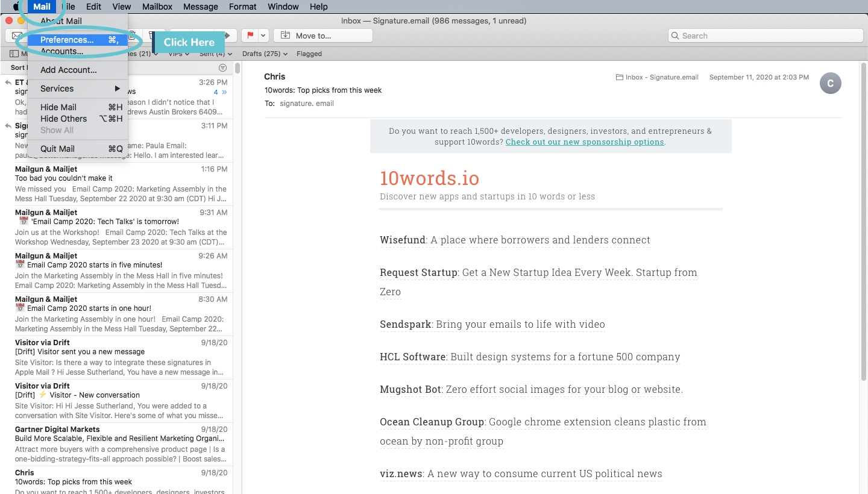868x494 pixels.
Task: Expand the 4-message thread chevrons
Action: tap(224, 92)
